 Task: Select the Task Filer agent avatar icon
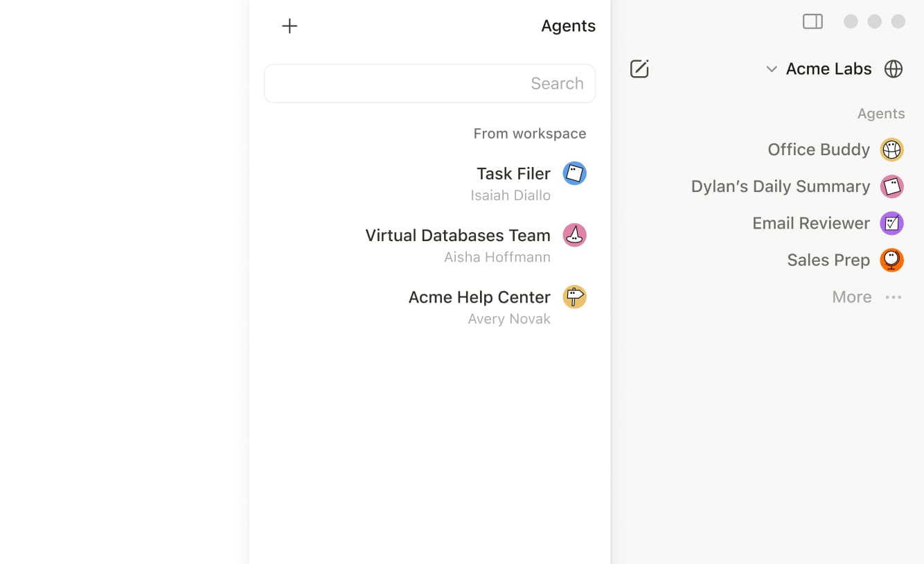click(574, 173)
